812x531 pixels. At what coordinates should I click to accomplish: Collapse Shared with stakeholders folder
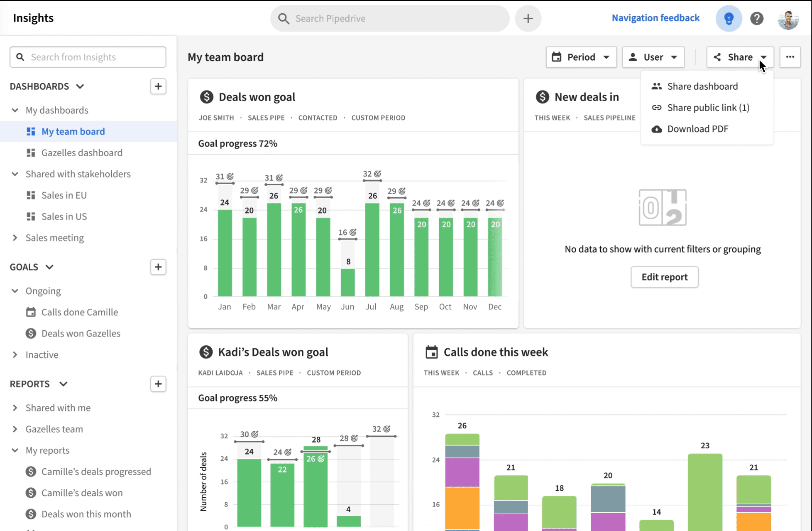[15, 174]
